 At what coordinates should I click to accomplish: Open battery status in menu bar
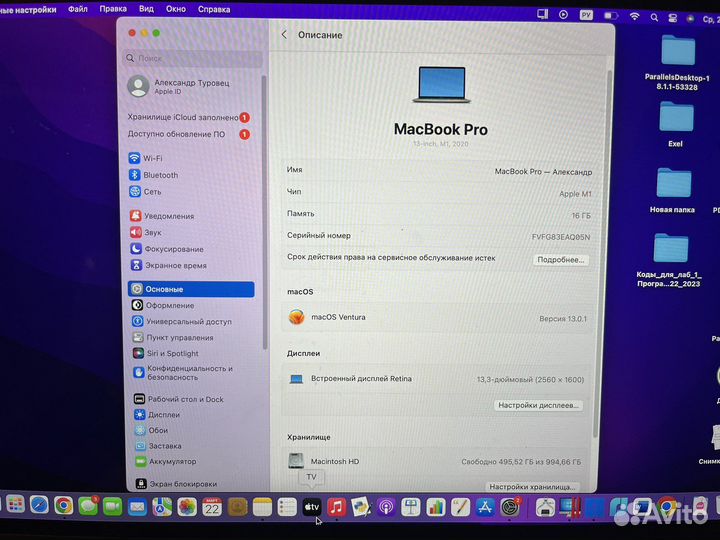coord(610,16)
